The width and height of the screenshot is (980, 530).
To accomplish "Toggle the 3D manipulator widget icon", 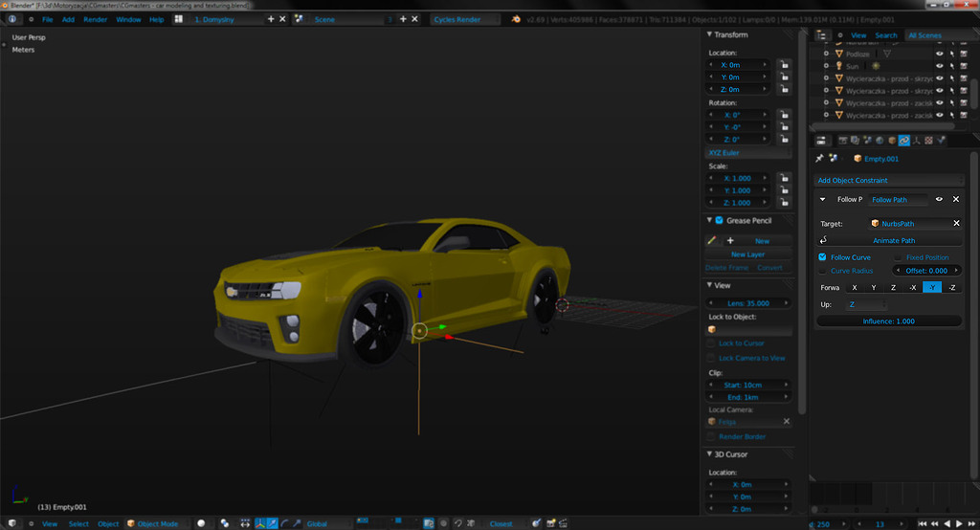I will pyautogui.click(x=260, y=523).
